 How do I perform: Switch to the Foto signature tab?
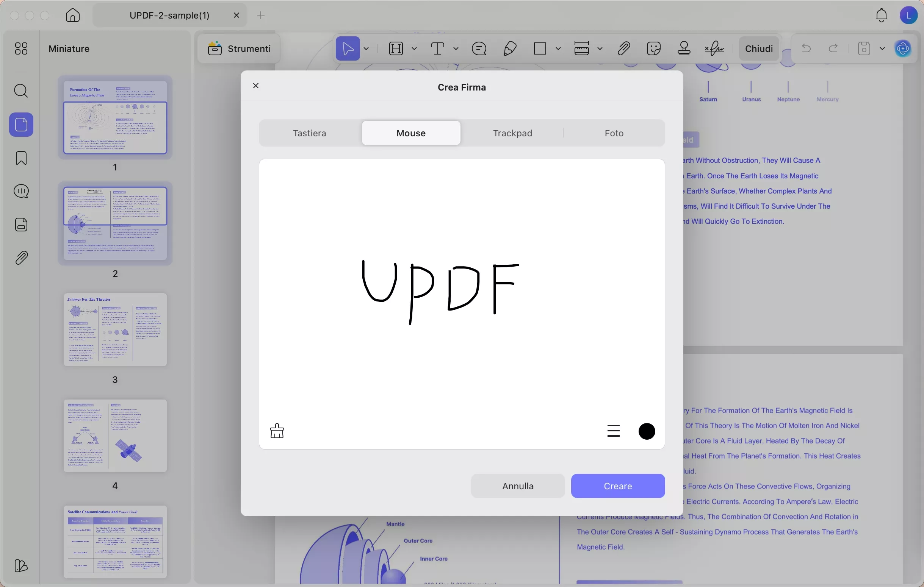tap(614, 133)
